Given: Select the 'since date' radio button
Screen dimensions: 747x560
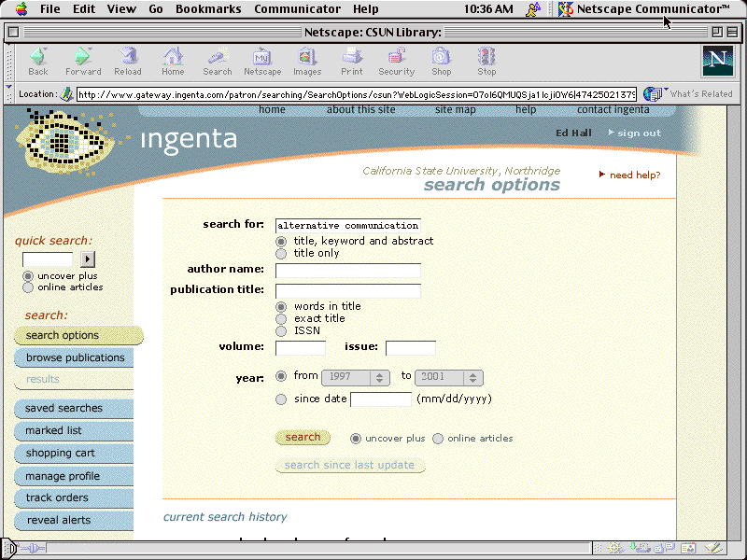Looking at the screenshot, I should [281, 399].
